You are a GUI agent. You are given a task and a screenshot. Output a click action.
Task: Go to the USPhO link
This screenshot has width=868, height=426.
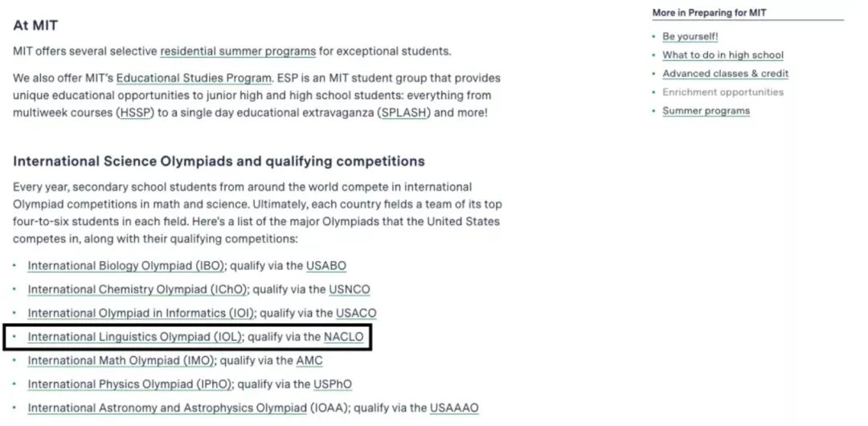click(x=332, y=384)
